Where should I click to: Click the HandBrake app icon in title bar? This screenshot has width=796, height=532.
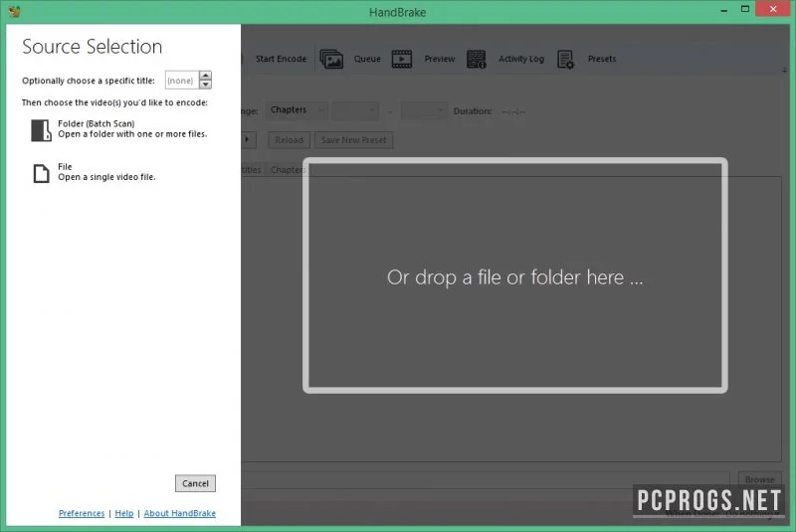tap(14, 12)
